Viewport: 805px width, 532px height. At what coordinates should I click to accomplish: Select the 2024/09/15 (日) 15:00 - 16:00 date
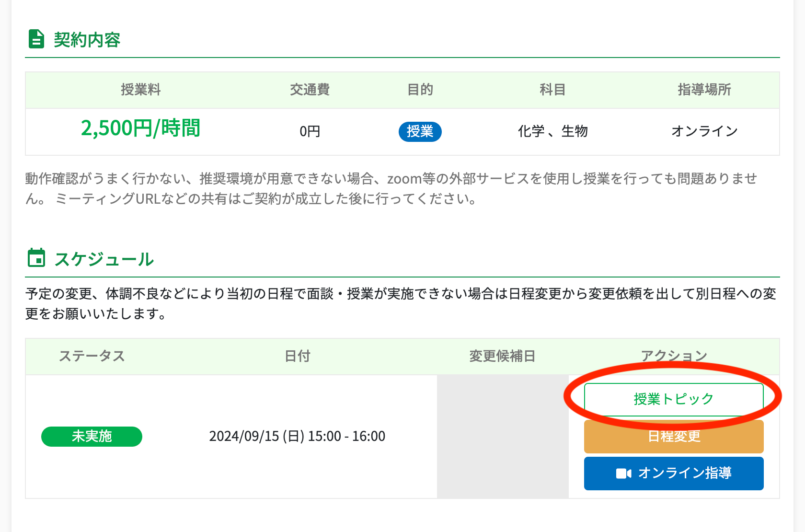tap(297, 436)
